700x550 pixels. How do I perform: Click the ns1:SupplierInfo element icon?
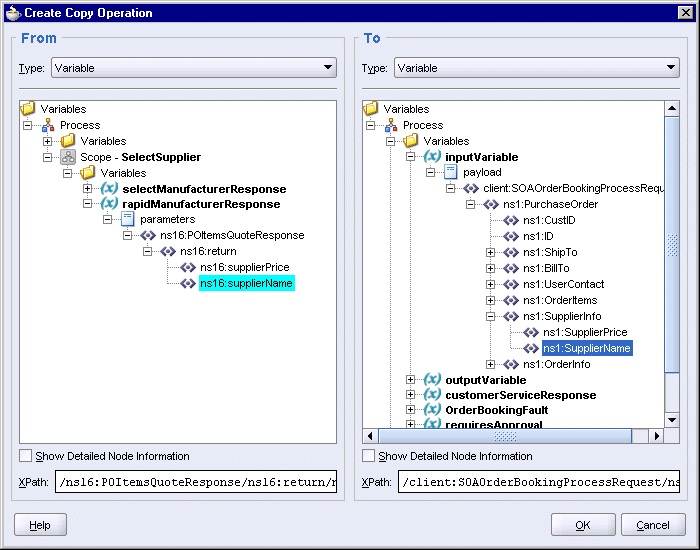tap(511, 317)
